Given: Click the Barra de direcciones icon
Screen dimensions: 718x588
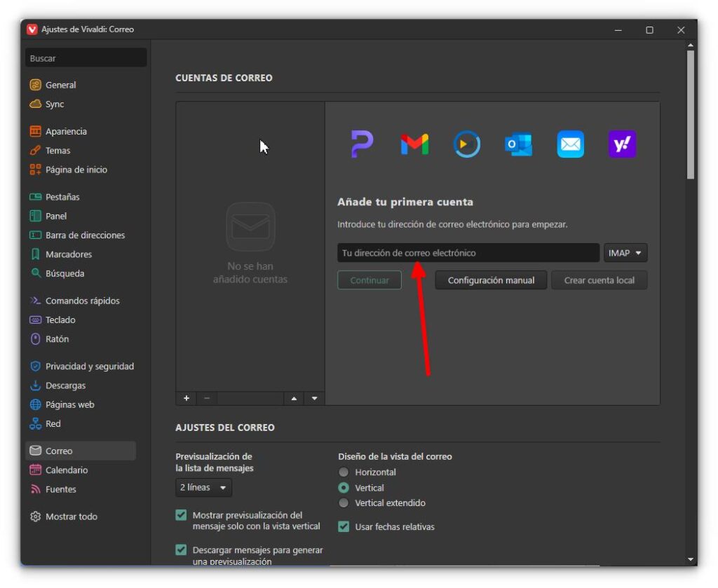Looking at the screenshot, I should (35, 235).
